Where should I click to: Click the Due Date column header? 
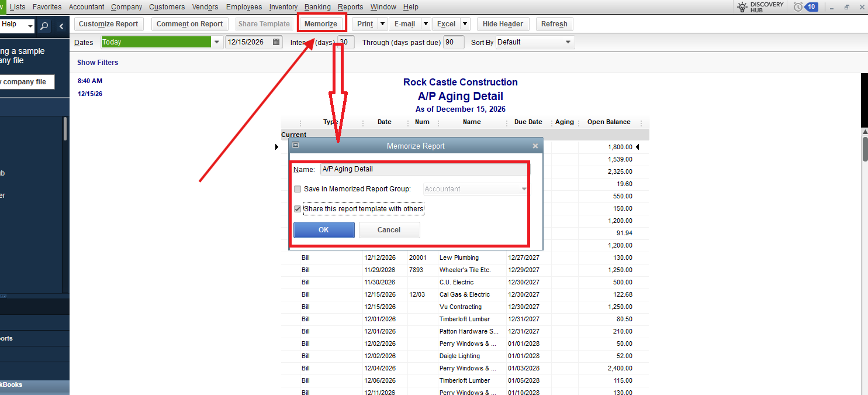(x=528, y=122)
